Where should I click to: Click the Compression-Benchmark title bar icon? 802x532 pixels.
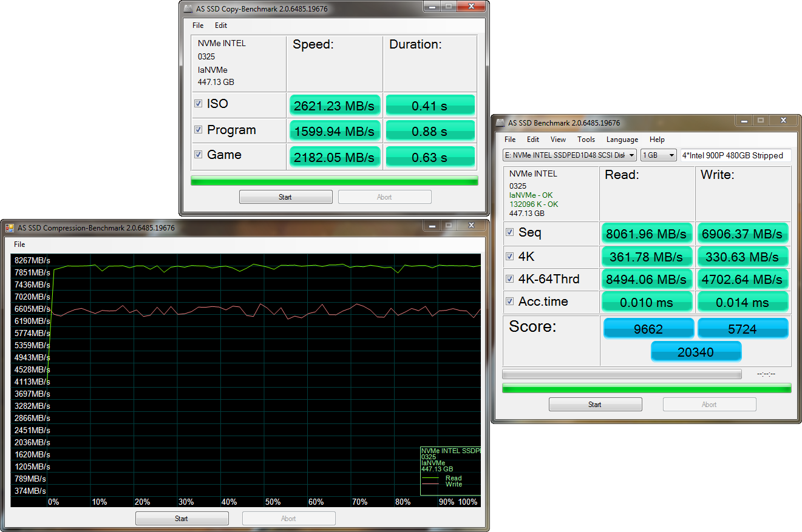pyautogui.click(x=10, y=228)
